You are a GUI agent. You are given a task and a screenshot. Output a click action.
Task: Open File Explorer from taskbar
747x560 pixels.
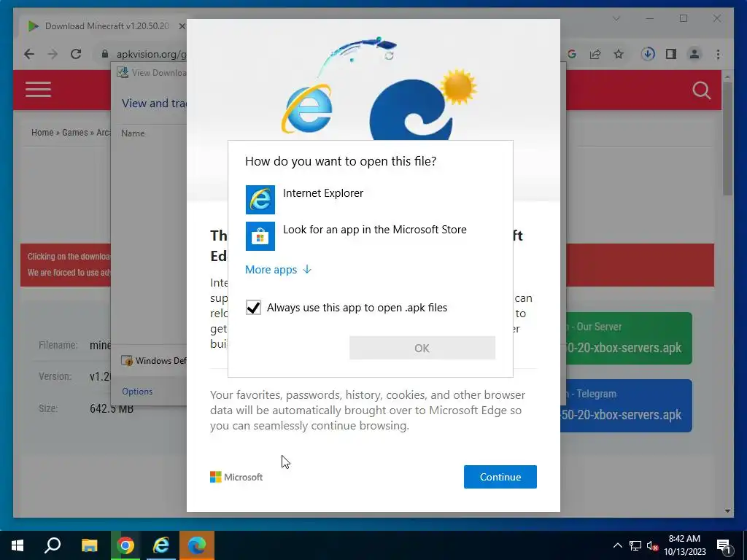click(89, 545)
